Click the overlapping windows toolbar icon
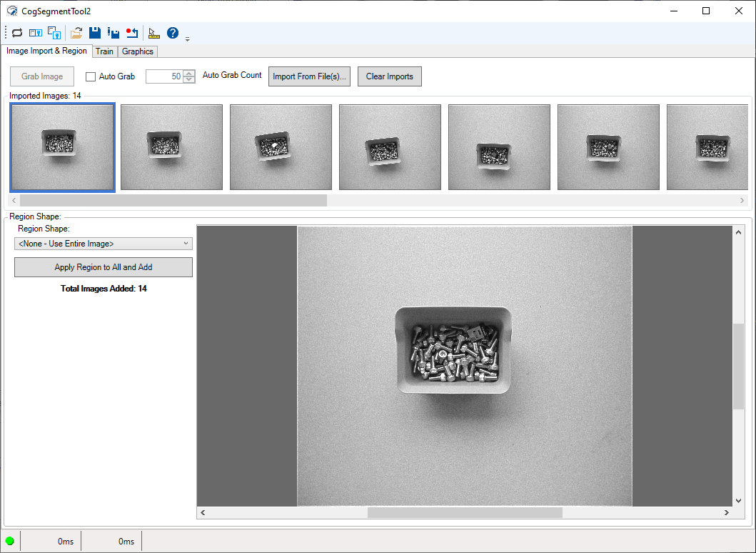 pos(54,33)
